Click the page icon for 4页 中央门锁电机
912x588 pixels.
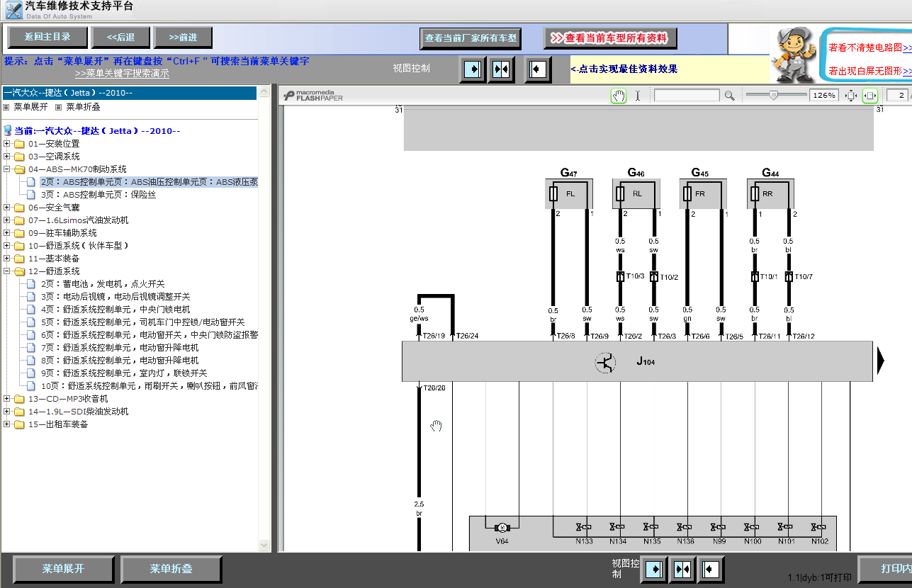click(x=31, y=310)
